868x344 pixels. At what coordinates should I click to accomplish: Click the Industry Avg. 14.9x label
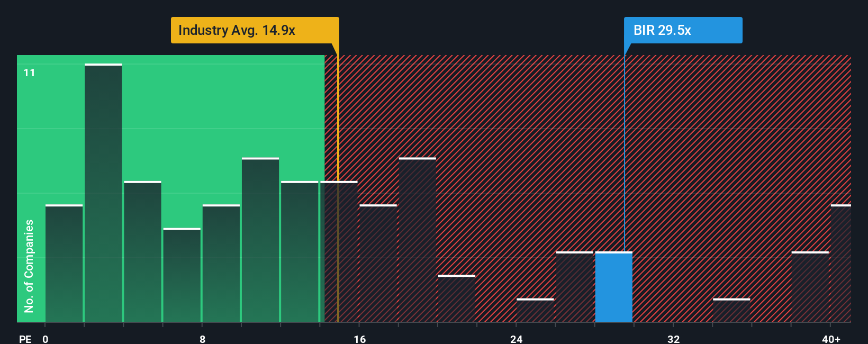[255, 30]
